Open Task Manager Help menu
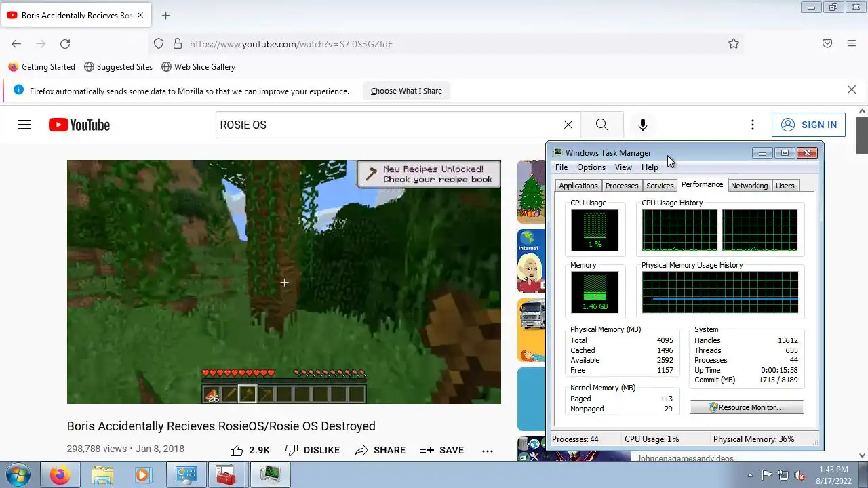 [x=650, y=167]
